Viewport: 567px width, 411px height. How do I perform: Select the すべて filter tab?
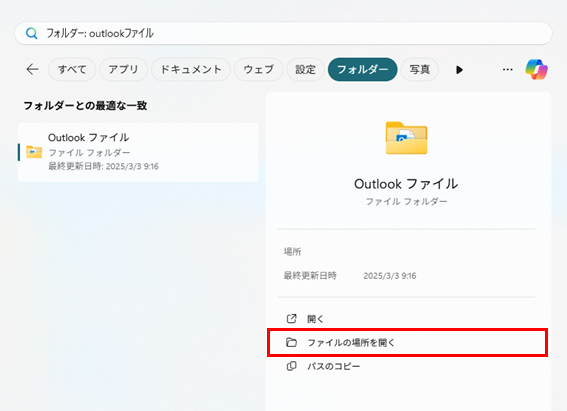pos(72,69)
